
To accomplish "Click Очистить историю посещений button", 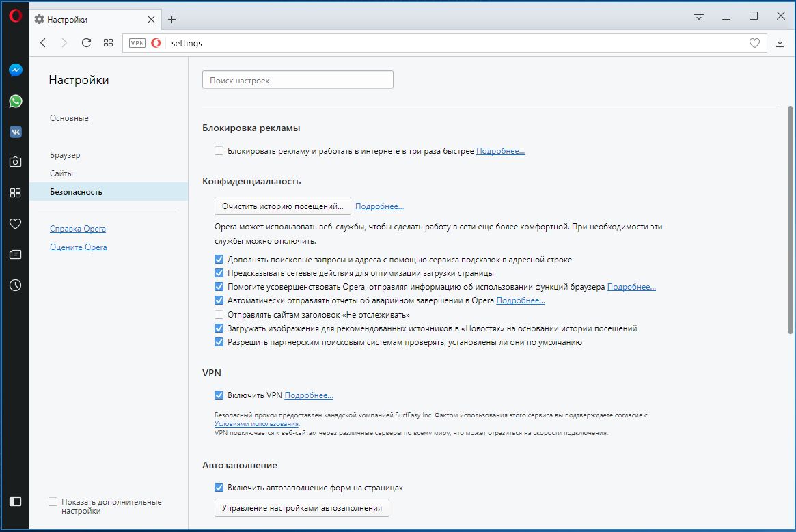I will [283, 206].
